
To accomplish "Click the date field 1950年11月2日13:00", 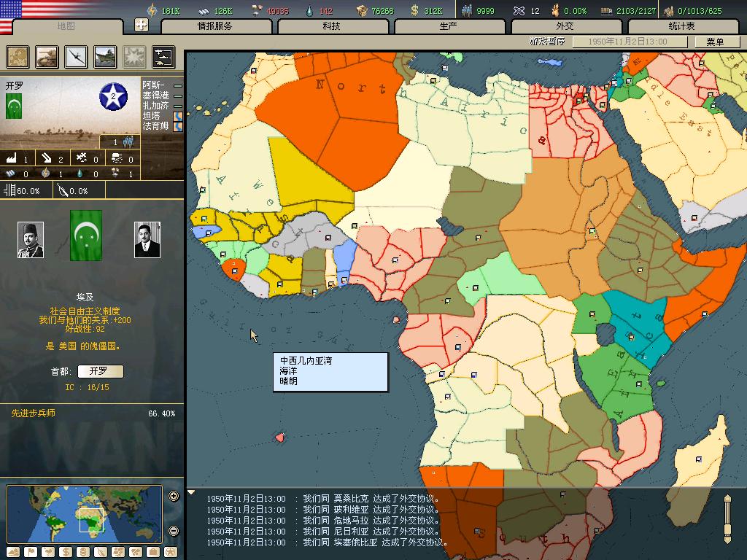I will (629, 42).
